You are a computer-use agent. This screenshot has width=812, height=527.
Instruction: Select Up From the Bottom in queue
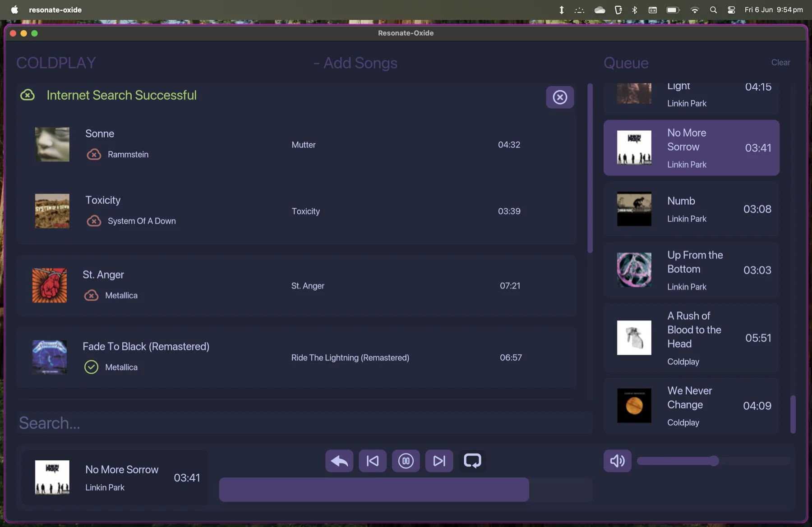click(x=692, y=270)
